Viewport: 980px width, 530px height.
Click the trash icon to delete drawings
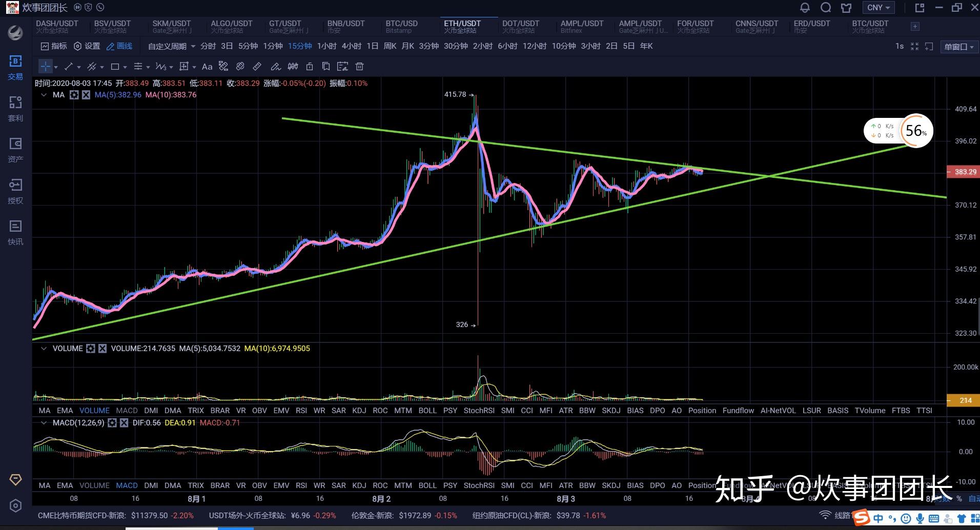click(360, 67)
